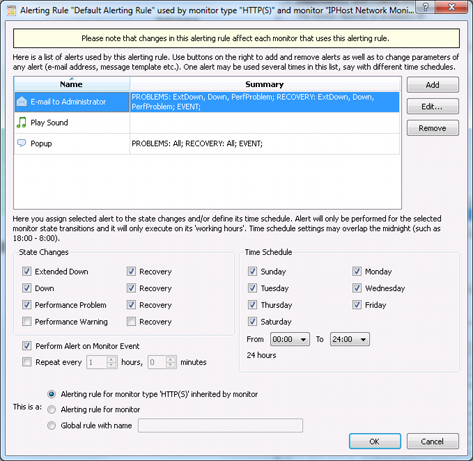
Task: Uncheck the Wednesday schedule checkbox
Action: (357, 288)
